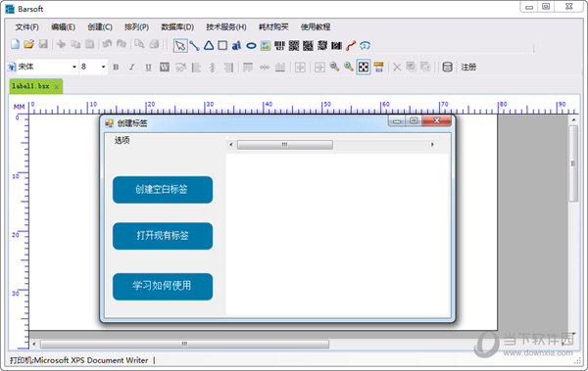Viewport: 588px width, 371px height.
Task: Toggle Underline formatting
Action: [x=148, y=68]
